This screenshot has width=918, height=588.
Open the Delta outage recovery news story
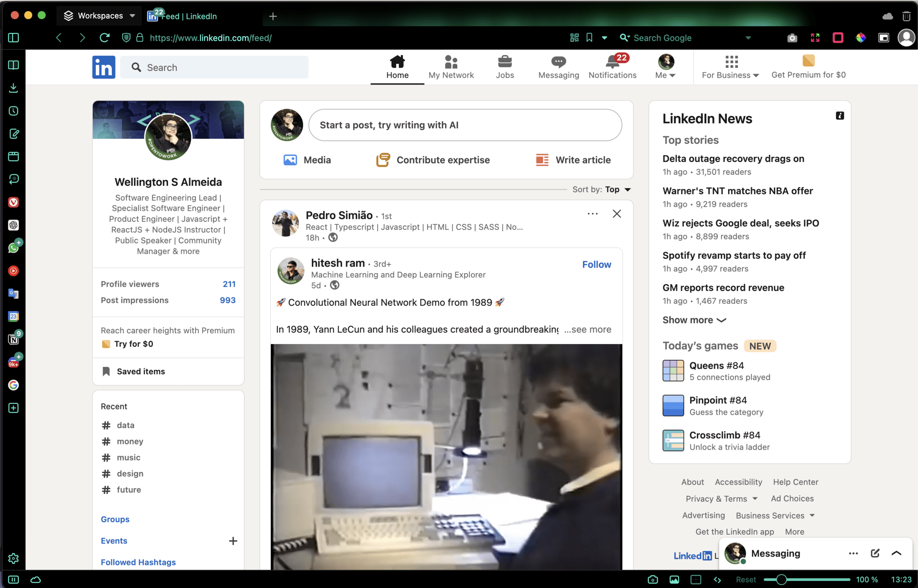click(733, 159)
